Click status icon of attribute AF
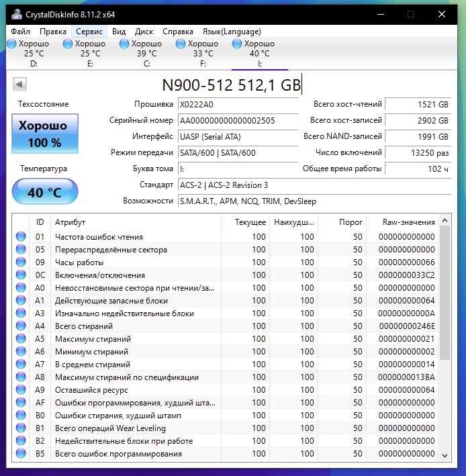The height and width of the screenshot is (476, 466). click(x=21, y=402)
